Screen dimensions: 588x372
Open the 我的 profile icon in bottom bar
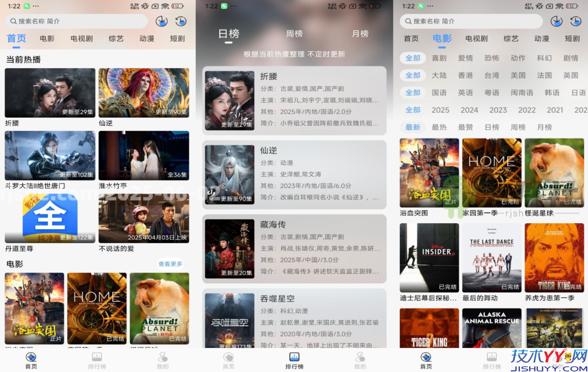tap(162, 357)
